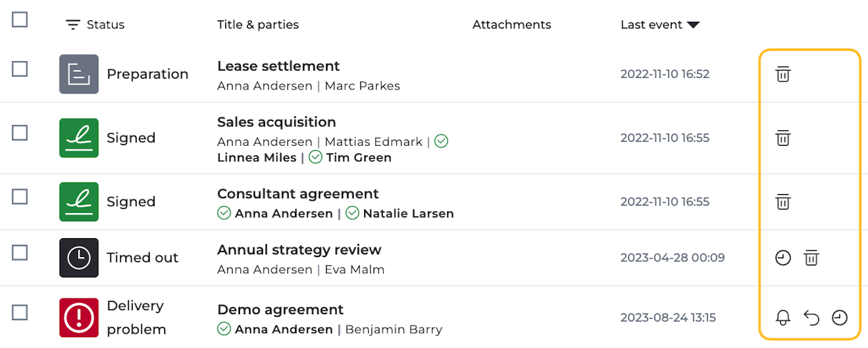The width and height of the screenshot is (868, 348).
Task: Click the undo arrow on Demo agreement
Action: pos(811,317)
